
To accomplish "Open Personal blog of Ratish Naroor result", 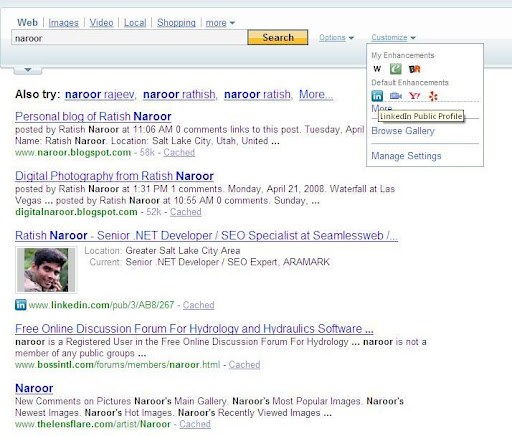I will 93,116.
